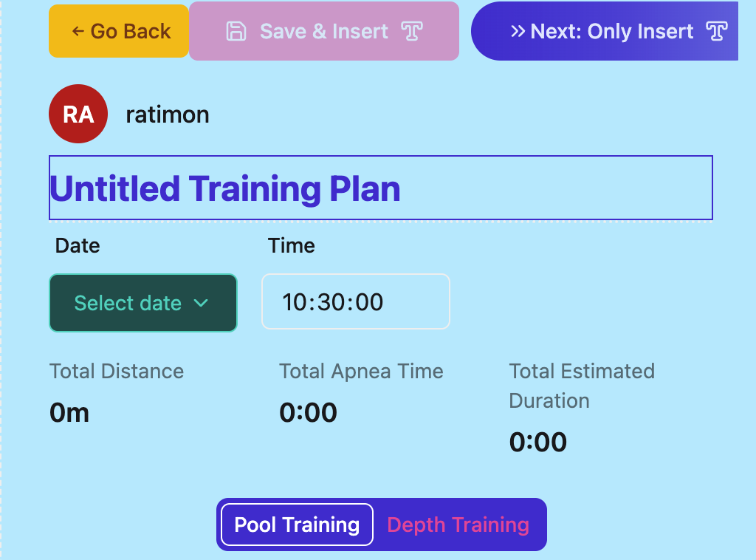Click the time field showing 10:30:00
The height and width of the screenshot is (560, 756).
(355, 301)
